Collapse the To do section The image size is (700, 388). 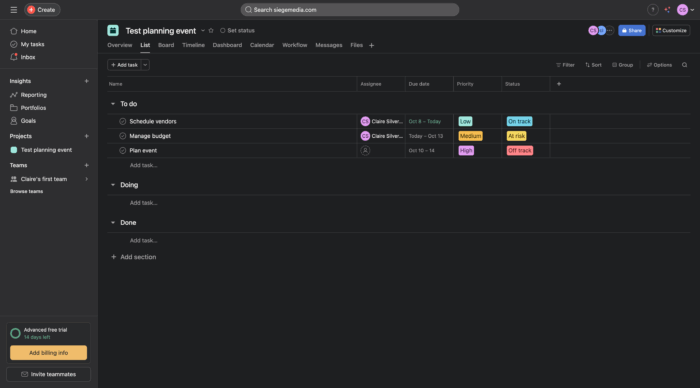click(113, 104)
